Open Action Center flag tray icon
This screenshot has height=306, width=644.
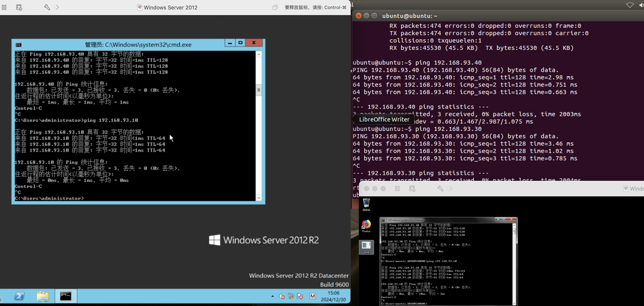(300, 296)
